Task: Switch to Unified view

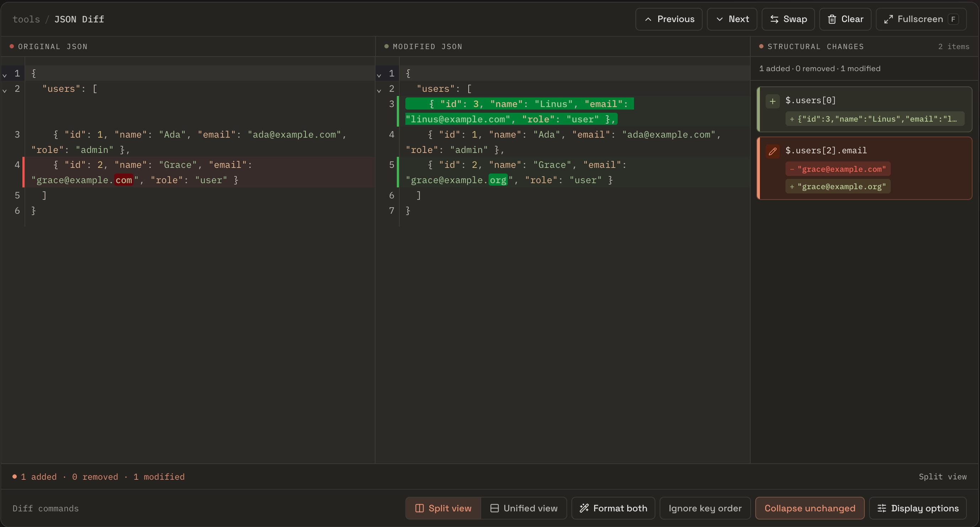Action: coord(524,508)
